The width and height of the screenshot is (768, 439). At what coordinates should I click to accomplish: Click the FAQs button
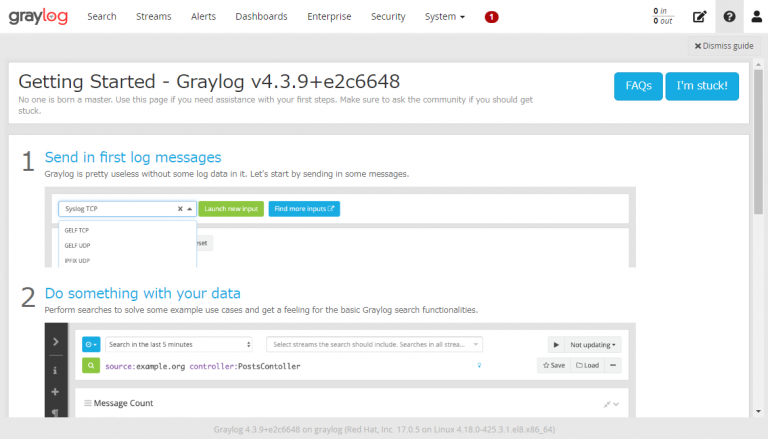[x=638, y=86]
